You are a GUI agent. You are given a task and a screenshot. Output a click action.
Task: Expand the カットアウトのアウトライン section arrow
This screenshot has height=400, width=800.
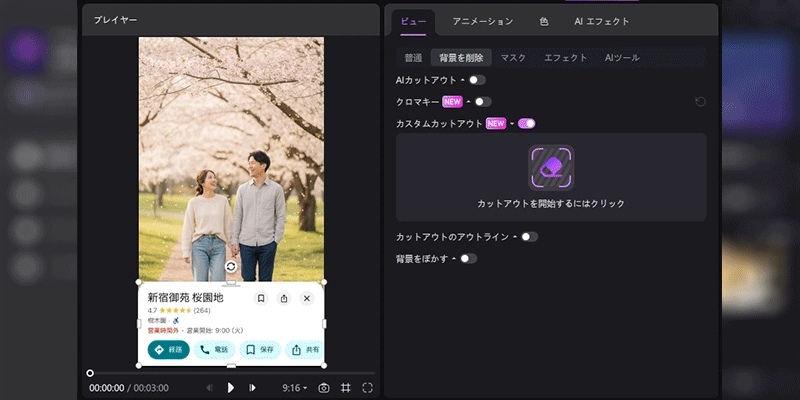click(515, 237)
